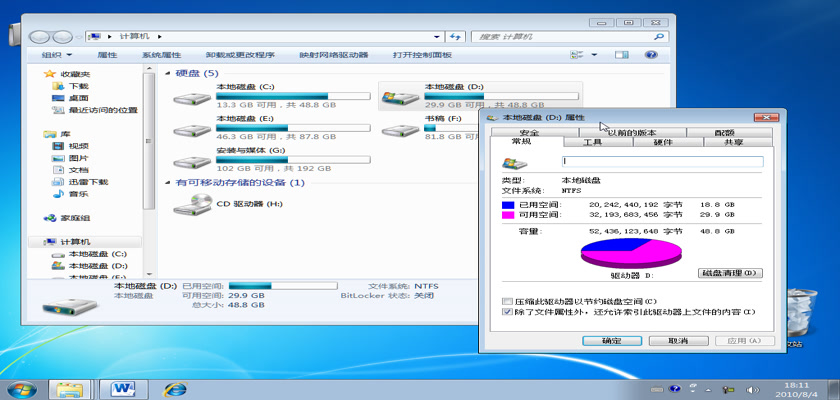Uncheck the file content indexing checkbox
The image size is (840, 400).
(507, 312)
